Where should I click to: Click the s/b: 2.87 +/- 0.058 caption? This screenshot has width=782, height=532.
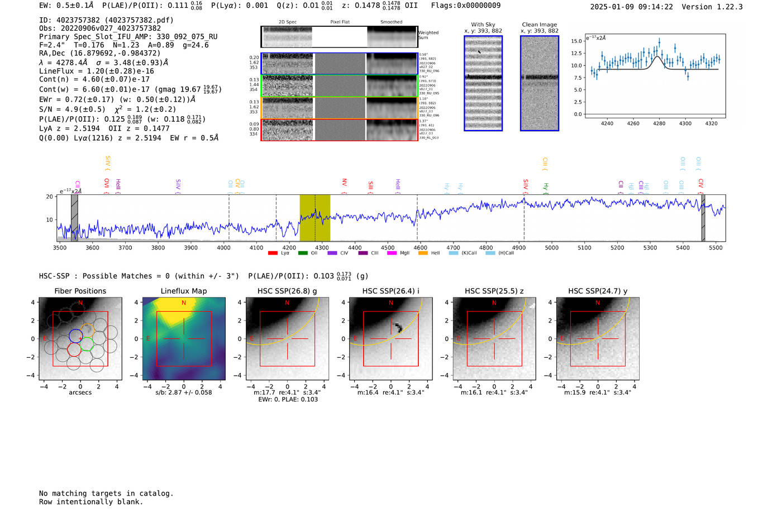(184, 392)
